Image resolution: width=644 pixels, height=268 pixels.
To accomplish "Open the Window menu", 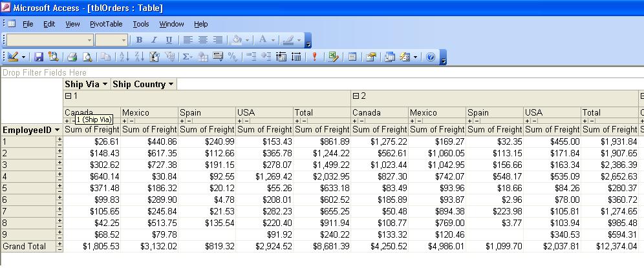I will (172, 24).
